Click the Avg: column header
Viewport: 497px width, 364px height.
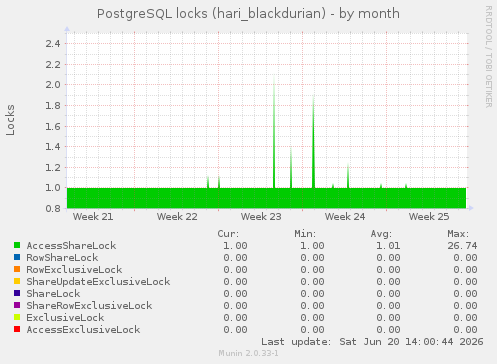[381, 234]
